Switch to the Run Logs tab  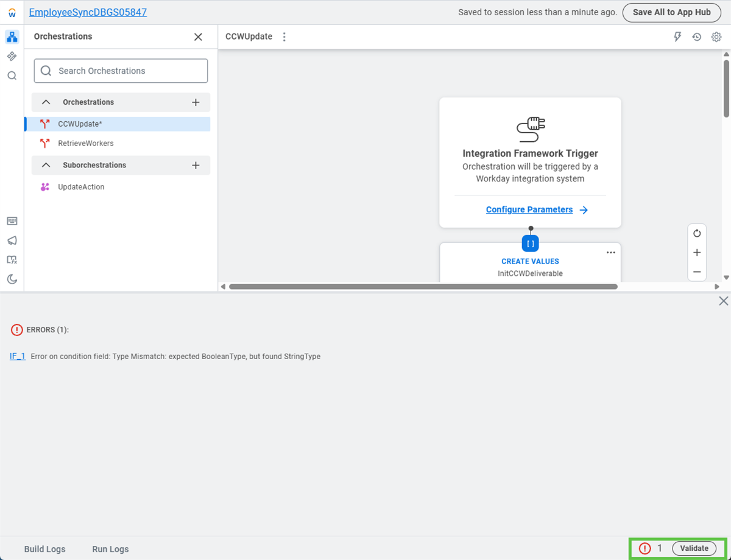110,549
